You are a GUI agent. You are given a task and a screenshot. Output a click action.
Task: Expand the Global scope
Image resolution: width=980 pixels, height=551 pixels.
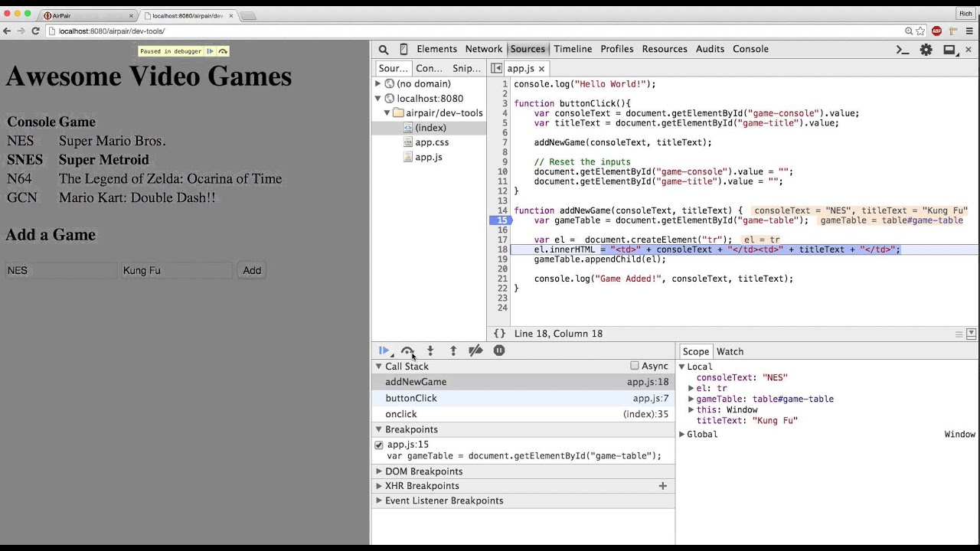[x=681, y=434]
